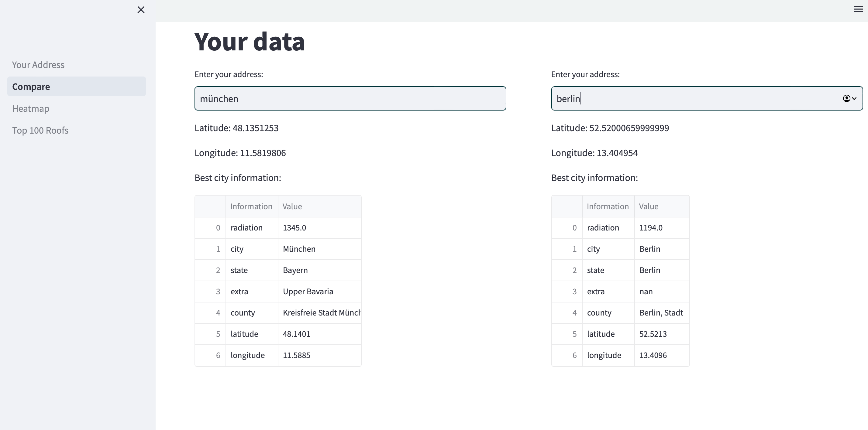Click Information column header in left table

pyautogui.click(x=251, y=206)
